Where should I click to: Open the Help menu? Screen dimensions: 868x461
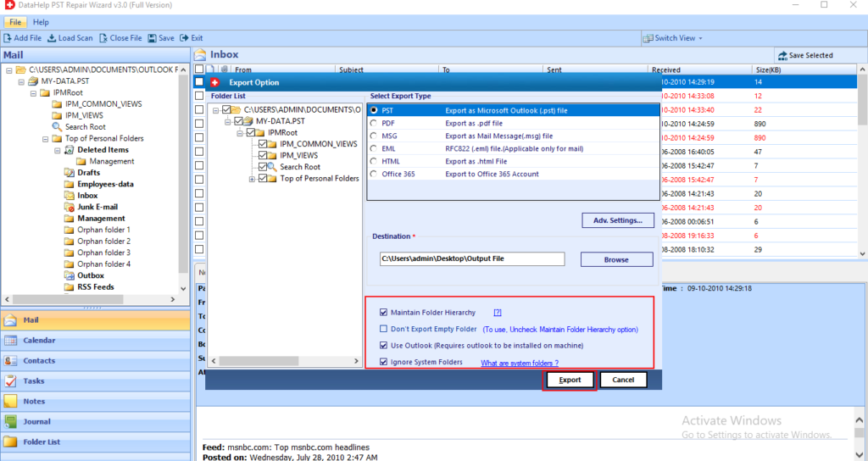41,22
